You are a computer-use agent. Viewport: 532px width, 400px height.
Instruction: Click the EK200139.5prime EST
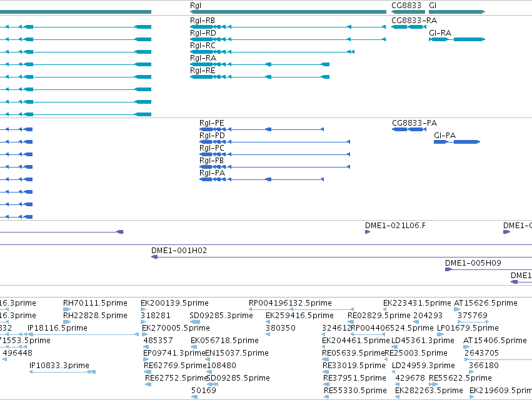[x=143, y=309]
